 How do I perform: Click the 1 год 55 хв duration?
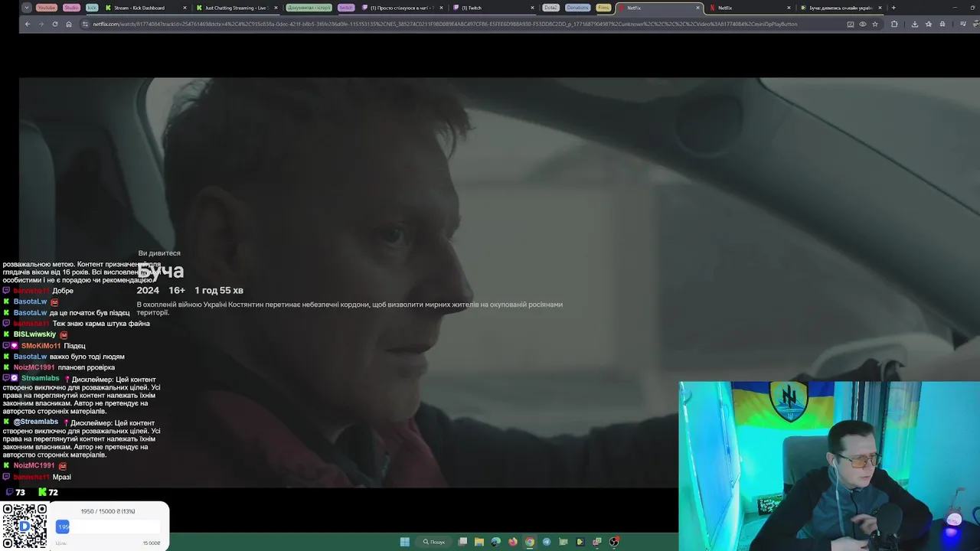tap(219, 291)
